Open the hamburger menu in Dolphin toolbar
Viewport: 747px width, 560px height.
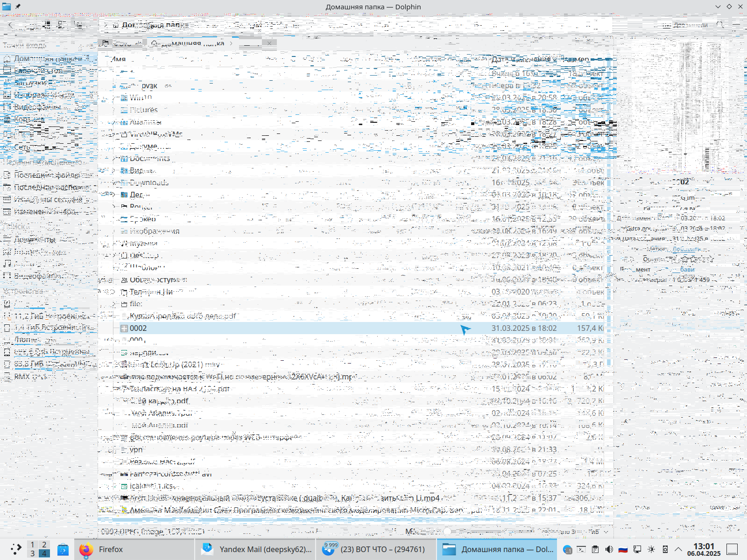click(736, 25)
